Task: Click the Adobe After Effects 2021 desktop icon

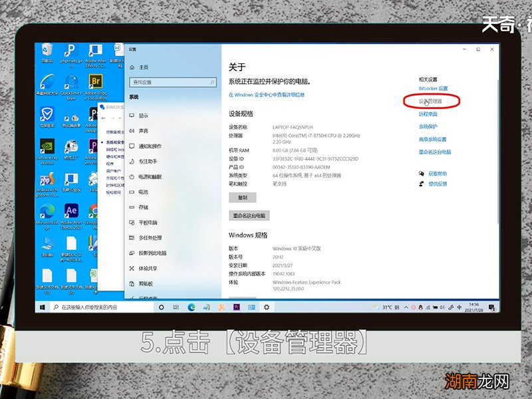Action: (71, 213)
